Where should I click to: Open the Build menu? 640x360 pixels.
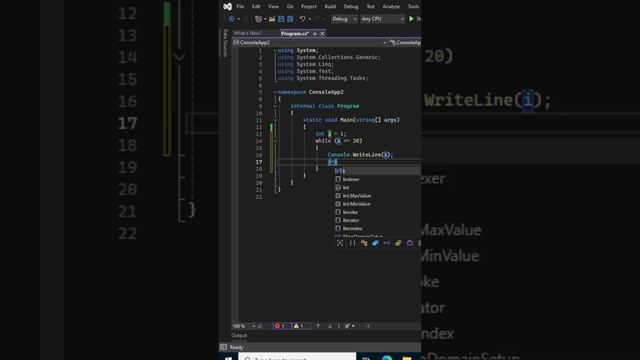tap(330, 7)
